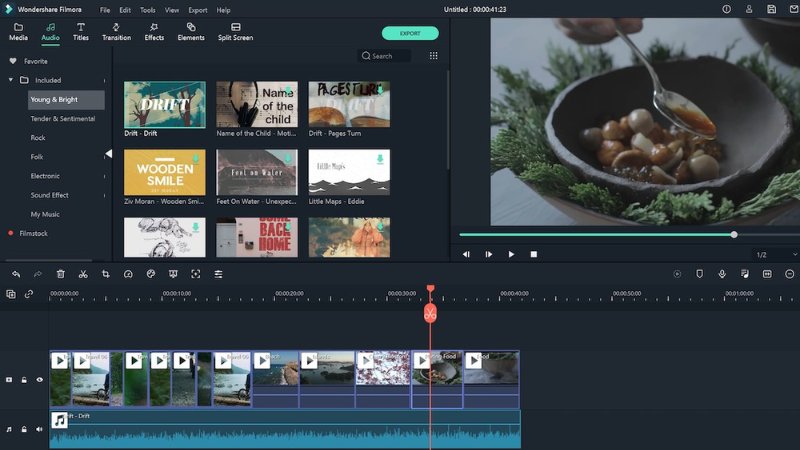Switch to the Split Screen tab
This screenshot has height=450, width=800.
[x=235, y=32]
